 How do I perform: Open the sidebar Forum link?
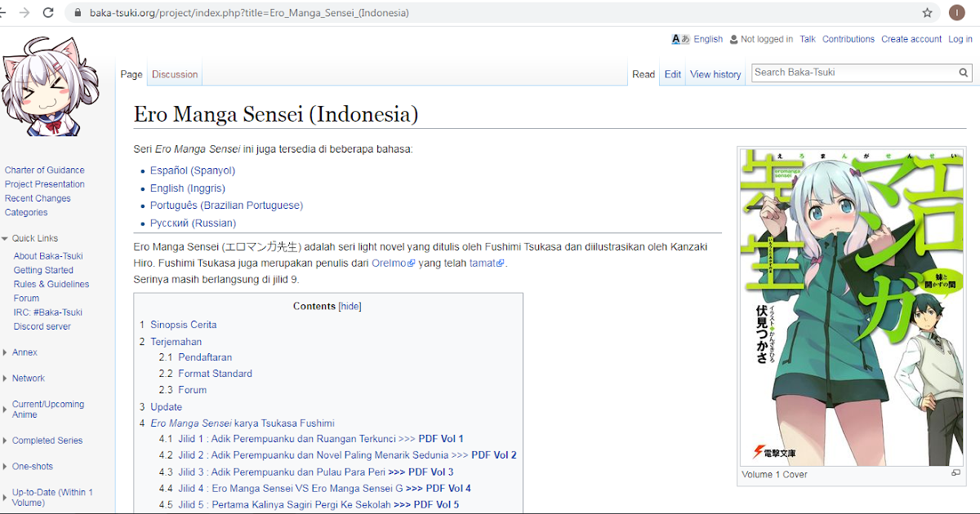click(26, 299)
